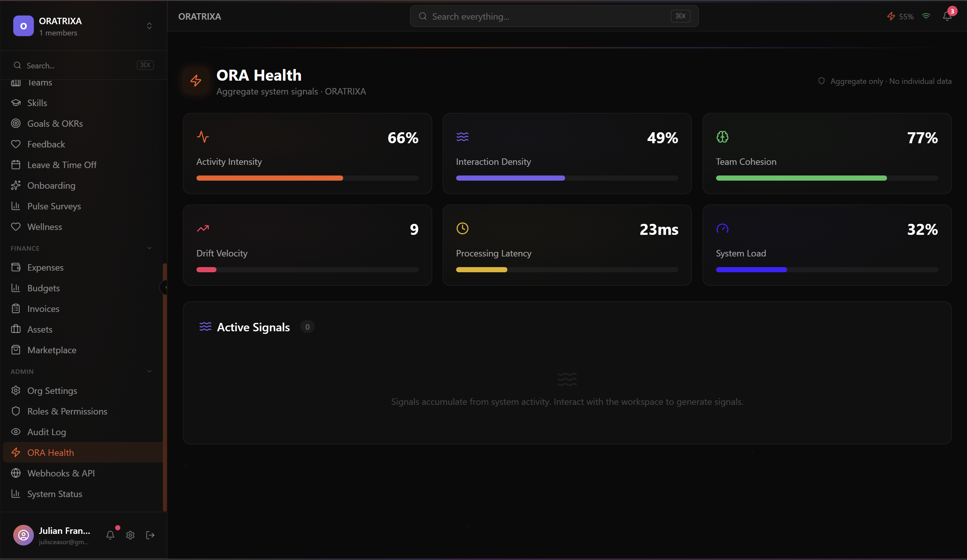
Task: Click the Pulse Surveys chart icon
Action: point(16,206)
